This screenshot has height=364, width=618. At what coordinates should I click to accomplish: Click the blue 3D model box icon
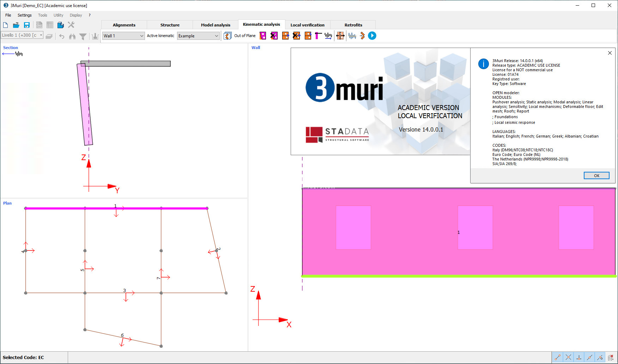pyautogui.click(x=60, y=25)
